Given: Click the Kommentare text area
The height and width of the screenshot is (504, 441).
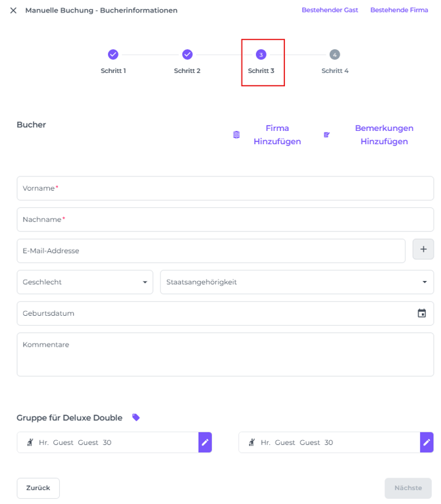Looking at the screenshot, I should click(225, 355).
